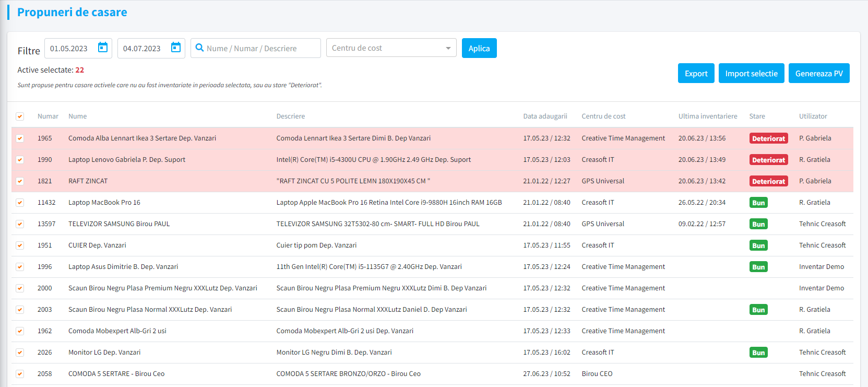Image resolution: width=868 pixels, height=387 pixels.
Task: Uncheck row 1962 Comoda Mobexpert
Action: coord(20,331)
